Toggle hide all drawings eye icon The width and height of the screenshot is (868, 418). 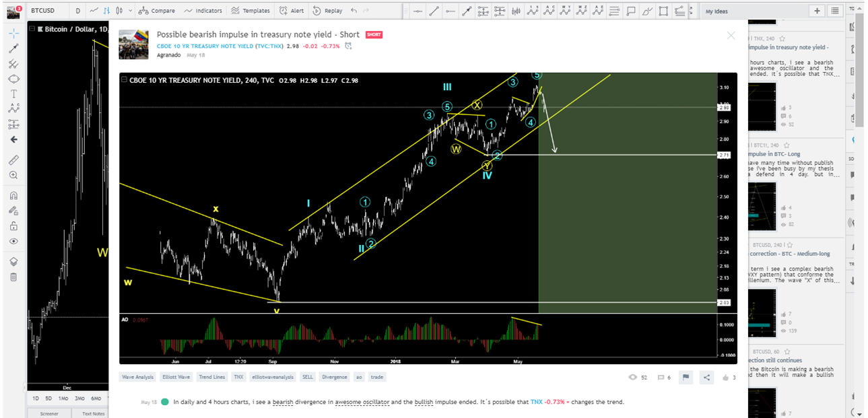point(13,241)
